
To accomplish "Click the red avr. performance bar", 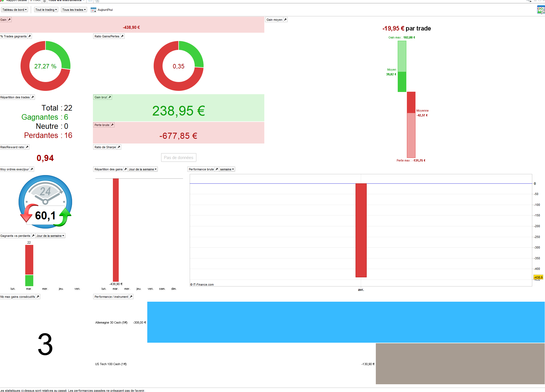I will pos(361,230).
